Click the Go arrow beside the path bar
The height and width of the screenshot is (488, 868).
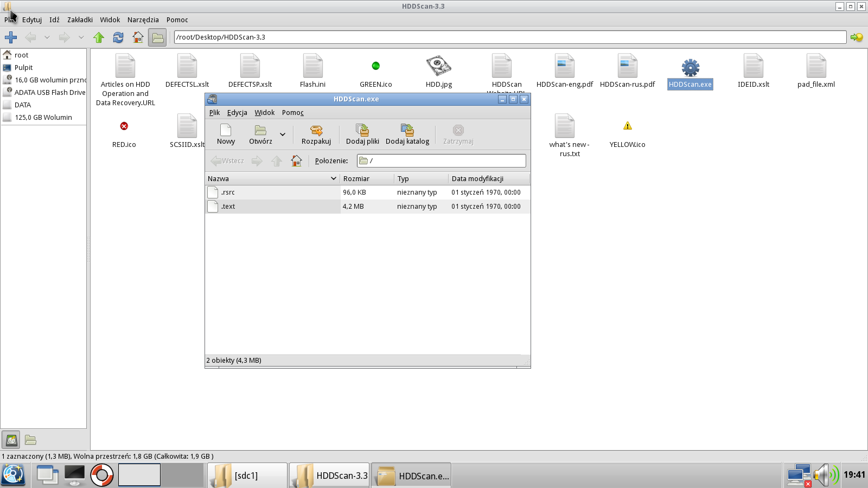tap(857, 37)
